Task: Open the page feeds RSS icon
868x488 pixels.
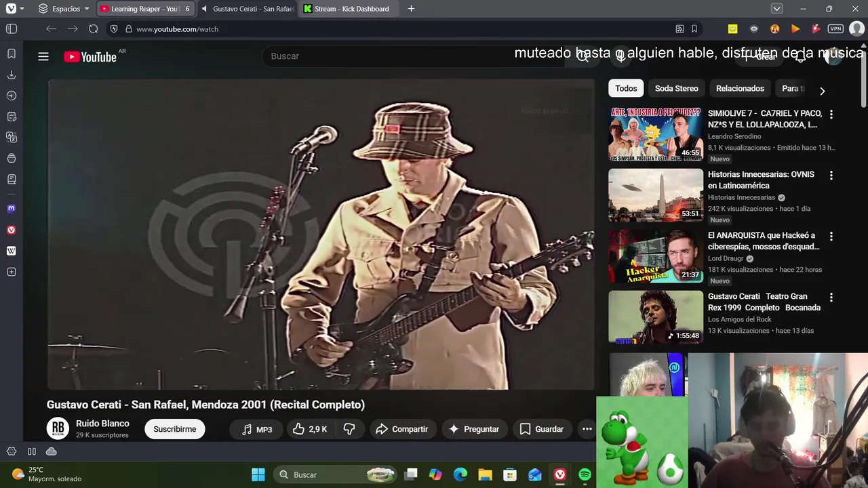Action: tap(679, 29)
